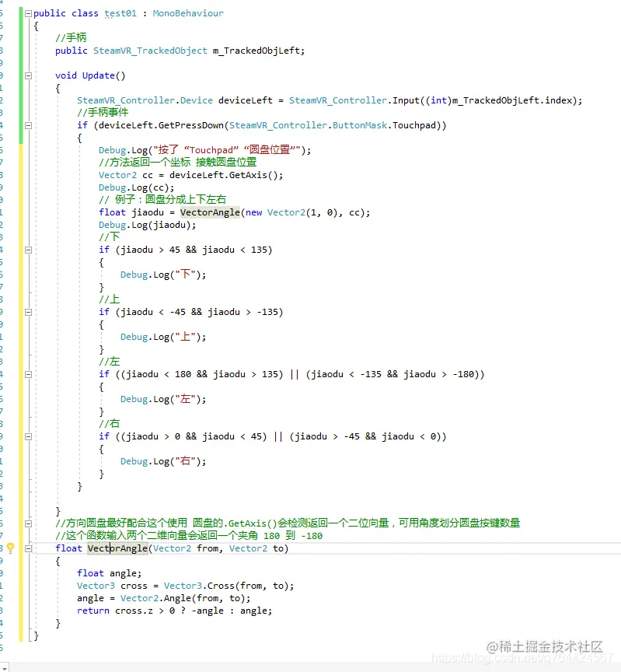Image resolution: width=621 pixels, height=672 pixels.
Task: Click the return keyword
Action: click(93, 611)
